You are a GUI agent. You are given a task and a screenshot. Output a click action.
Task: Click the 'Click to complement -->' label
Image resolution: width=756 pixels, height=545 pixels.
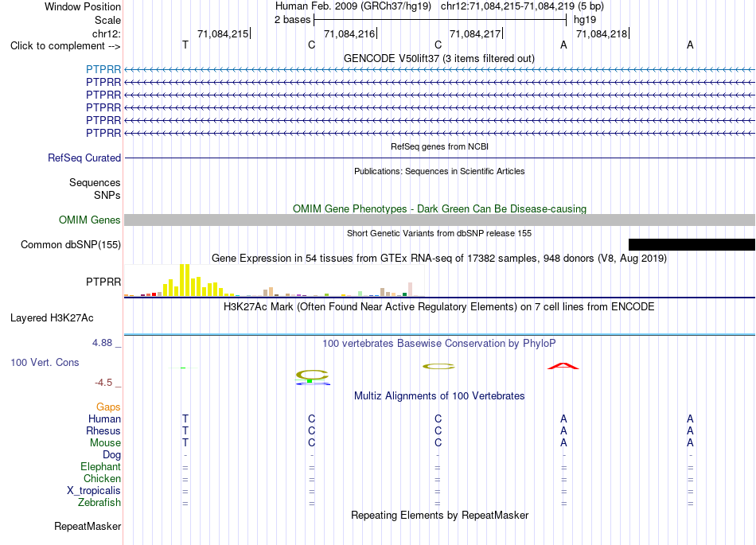tap(65, 46)
